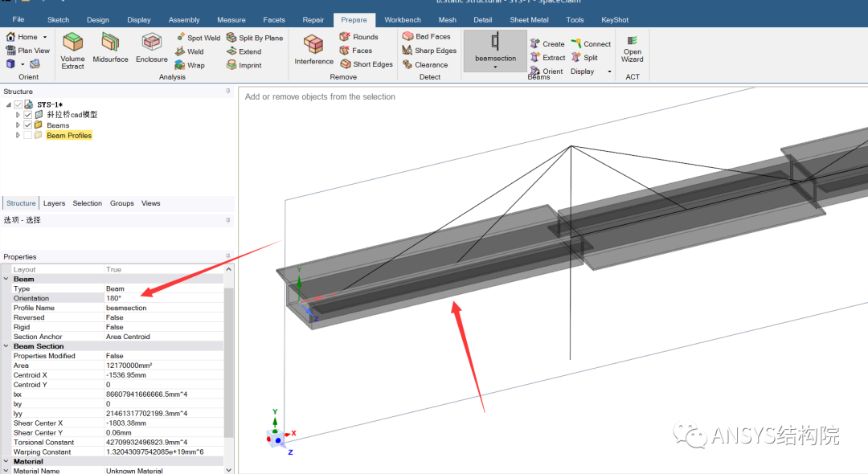Toggle SYS-1* root visibility checkbox

click(18, 104)
